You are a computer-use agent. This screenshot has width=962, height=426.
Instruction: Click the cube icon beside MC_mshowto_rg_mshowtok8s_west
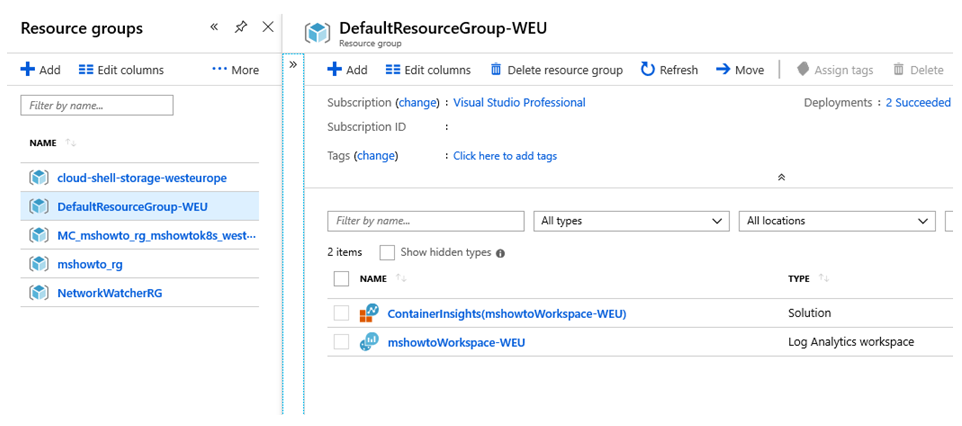click(x=39, y=235)
